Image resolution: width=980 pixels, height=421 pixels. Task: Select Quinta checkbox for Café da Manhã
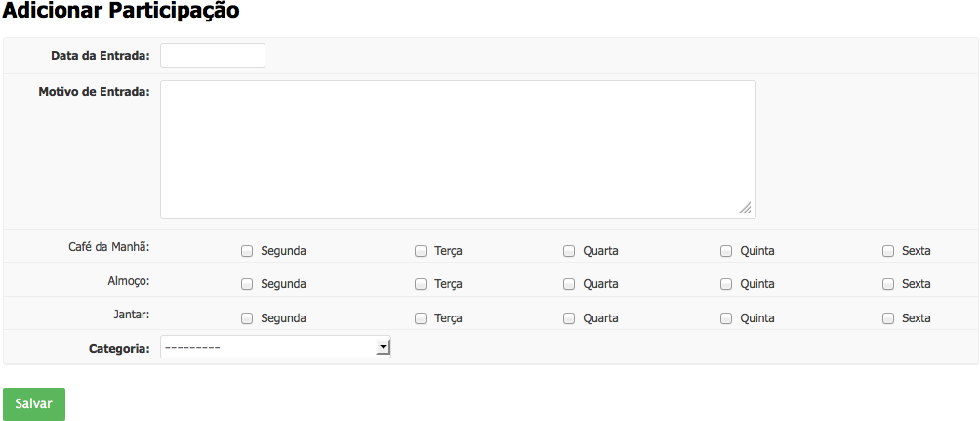point(726,251)
